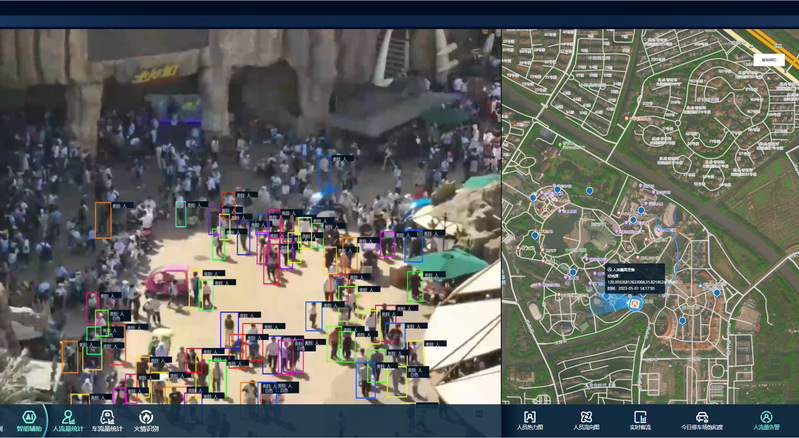Click the pink umbrella in the video feed
Image resolution: width=799 pixels, height=438 pixels.
[x=166, y=279]
